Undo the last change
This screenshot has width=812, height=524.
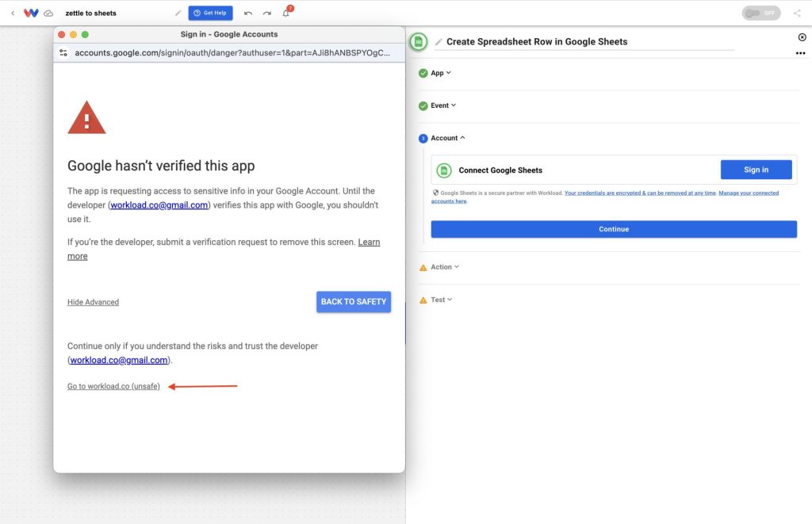(248, 13)
